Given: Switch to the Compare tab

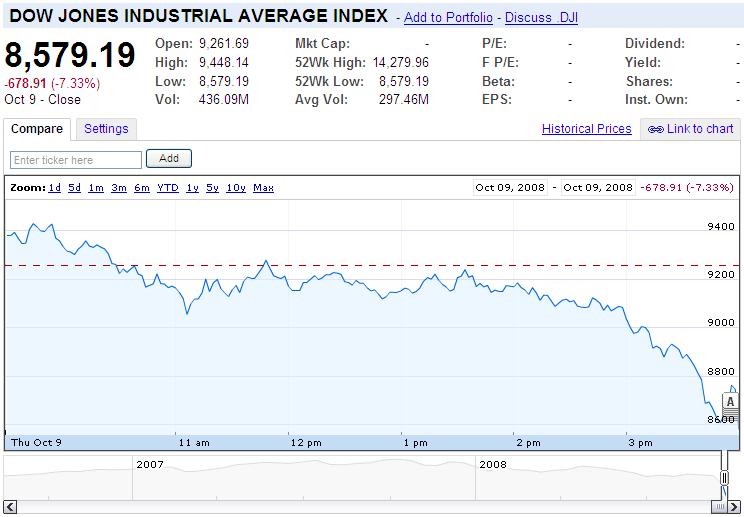Looking at the screenshot, I should point(37,129).
